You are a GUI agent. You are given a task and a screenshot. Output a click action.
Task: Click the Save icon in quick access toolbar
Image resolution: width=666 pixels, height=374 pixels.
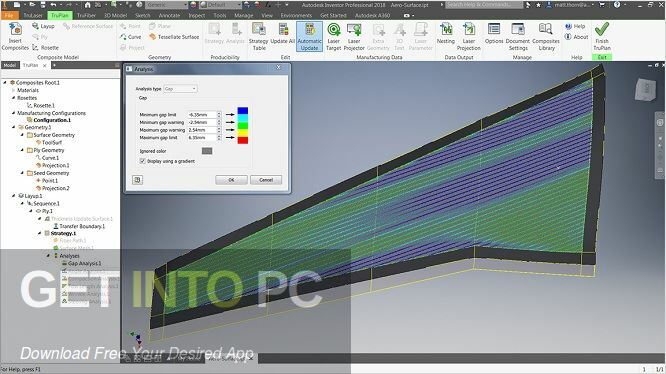click(x=43, y=5)
